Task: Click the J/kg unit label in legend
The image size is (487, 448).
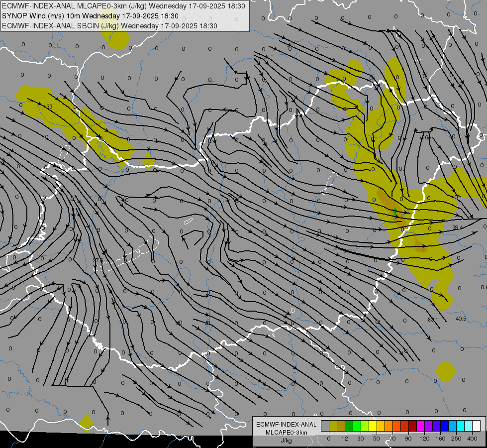Action: (287, 441)
